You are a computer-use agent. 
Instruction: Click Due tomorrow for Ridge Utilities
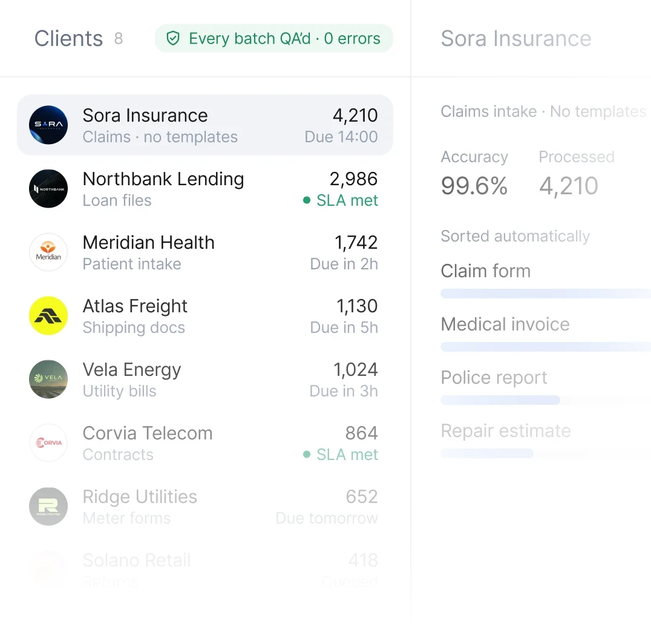pyautogui.click(x=327, y=517)
